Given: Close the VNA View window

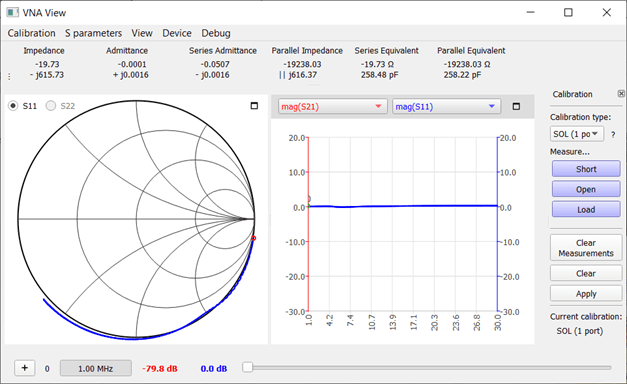Looking at the screenshot, I should pos(607,12).
